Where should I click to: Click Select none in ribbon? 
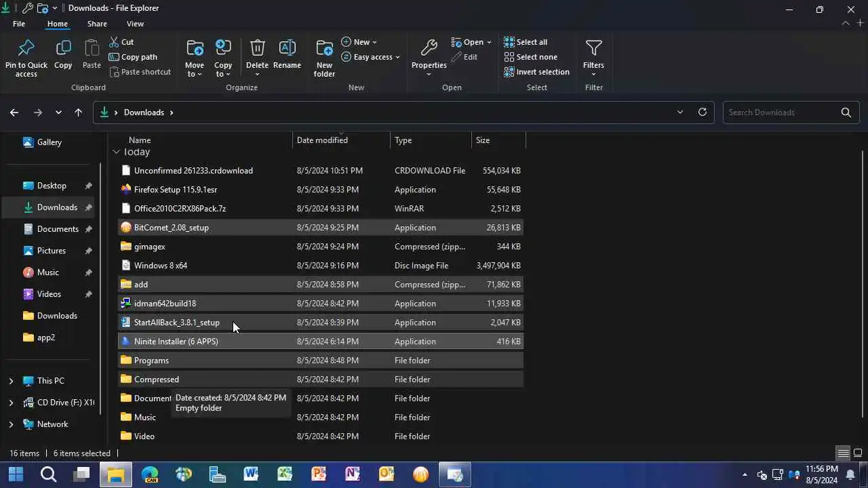(x=530, y=57)
